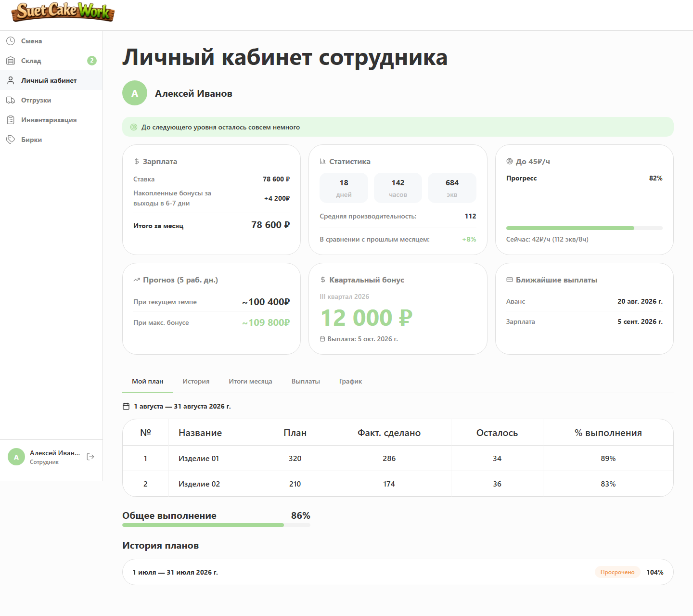Viewport: 693px width, 616px height.
Task: Click the large avatar A near Алексей Иванов
Action: (135, 93)
